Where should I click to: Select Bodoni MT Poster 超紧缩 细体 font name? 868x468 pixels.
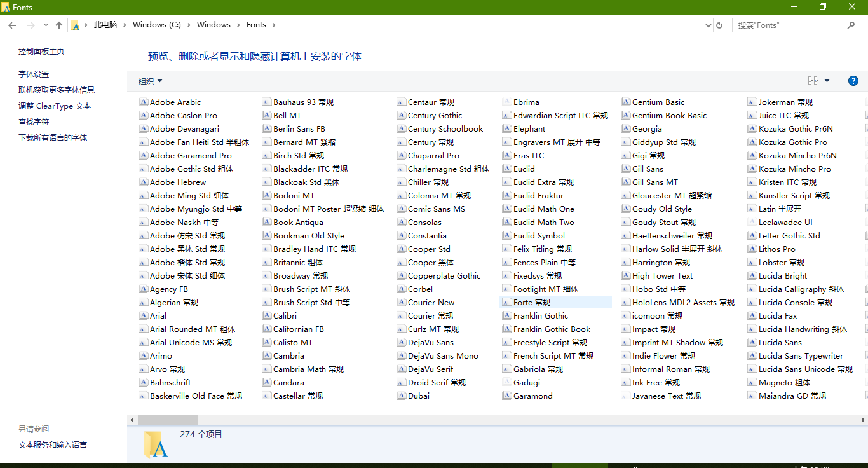329,209
